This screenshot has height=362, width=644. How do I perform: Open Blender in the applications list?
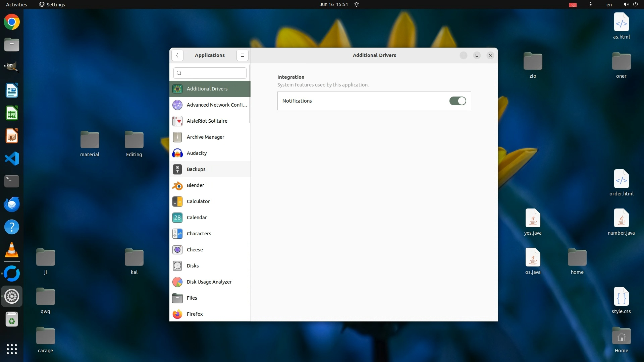point(195,185)
